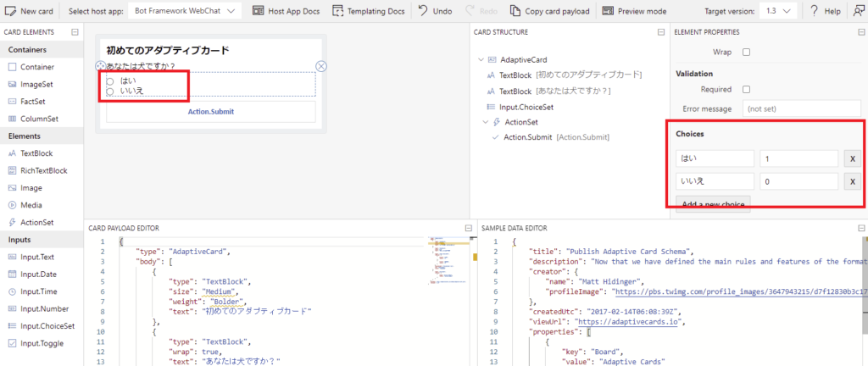
Task: Open Host App Docs
Action: click(x=287, y=10)
